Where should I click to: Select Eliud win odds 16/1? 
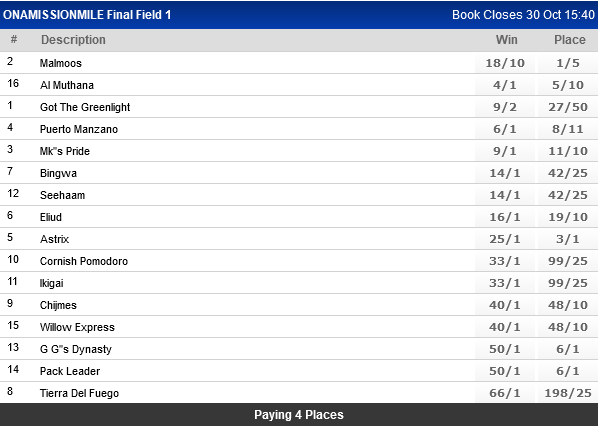[x=506, y=217]
